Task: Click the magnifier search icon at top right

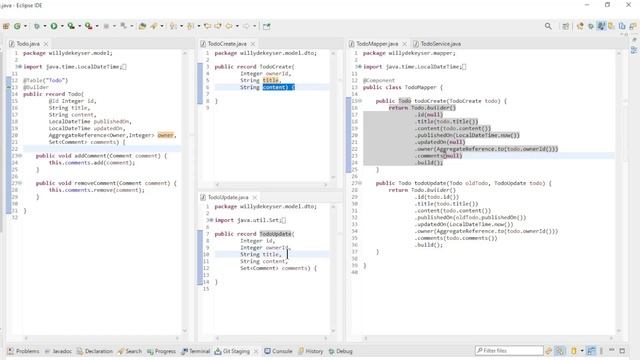Action: tap(548, 26)
